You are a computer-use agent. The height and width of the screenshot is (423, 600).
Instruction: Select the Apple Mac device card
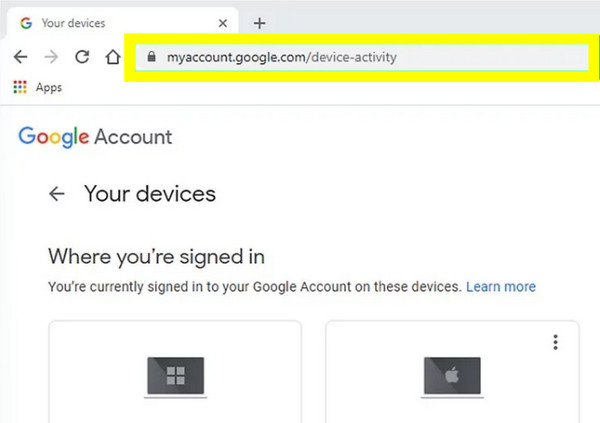[x=452, y=372]
